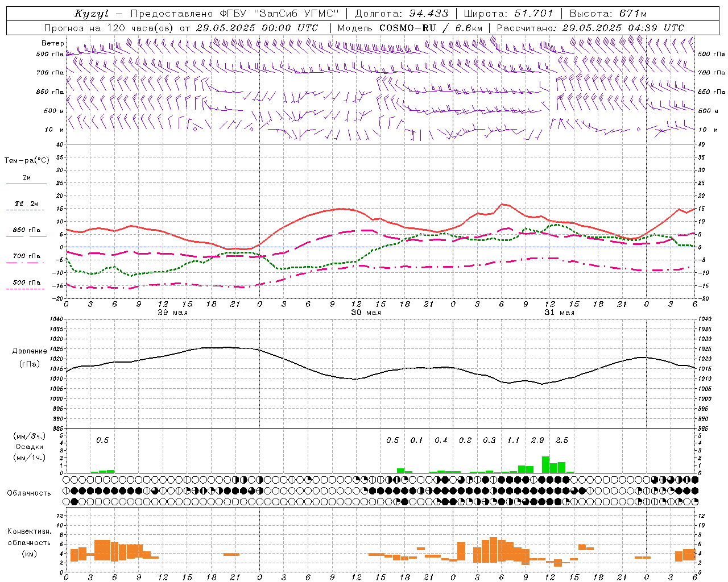Click the "2.9" precipitation value
728x582 pixels.
click(x=537, y=440)
